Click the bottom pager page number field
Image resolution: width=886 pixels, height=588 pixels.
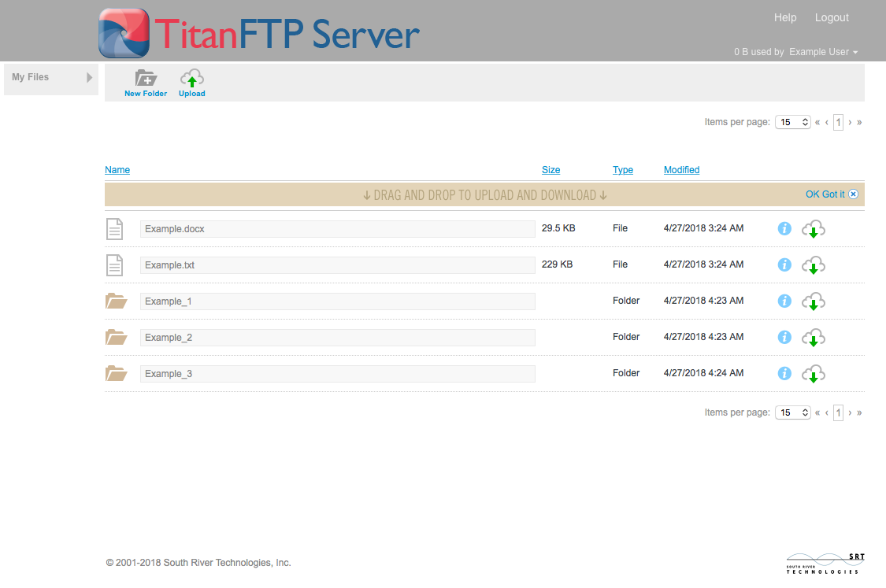click(x=839, y=412)
